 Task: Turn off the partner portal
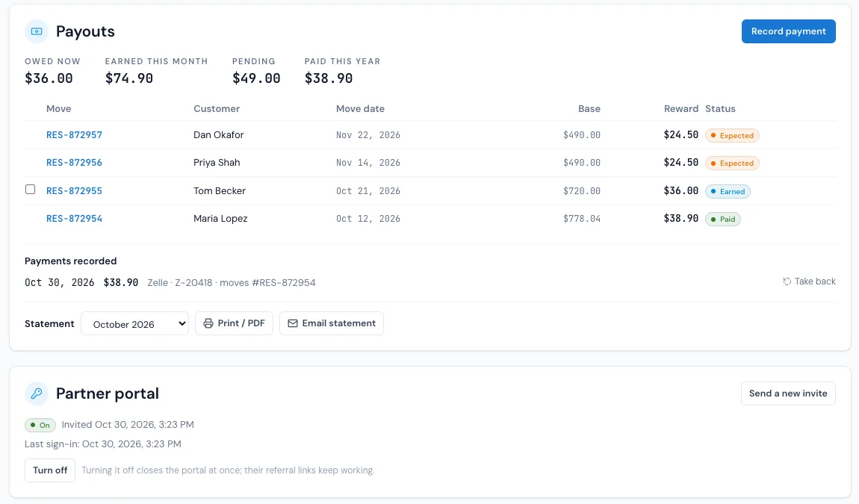[x=50, y=470]
